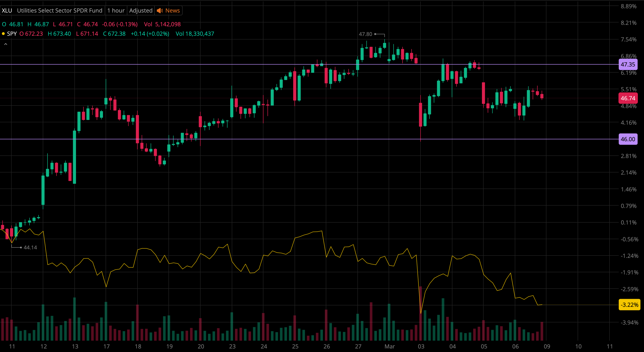The height and width of the screenshot is (352, 644).
Task: Click the orange News megaphone icon
Action: pos(160,10)
